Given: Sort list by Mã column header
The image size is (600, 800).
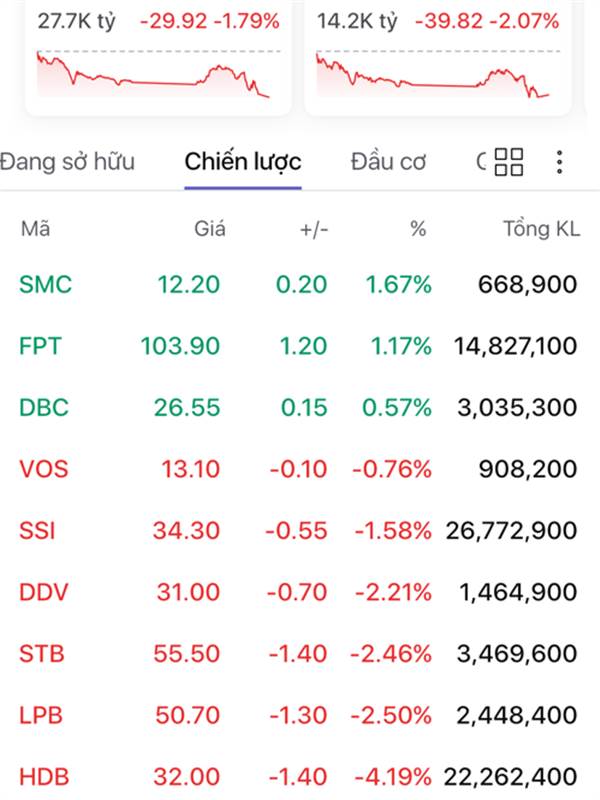Looking at the screenshot, I should point(35,229).
